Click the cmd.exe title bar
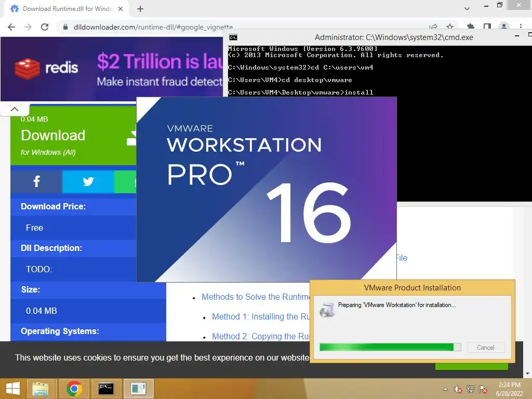 pyautogui.click(x=394, y=37)
